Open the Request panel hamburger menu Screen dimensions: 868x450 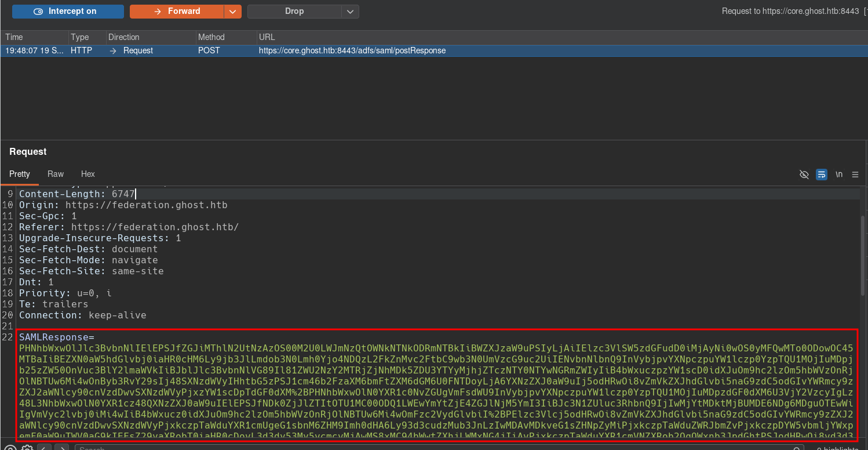tap(855, 175)
